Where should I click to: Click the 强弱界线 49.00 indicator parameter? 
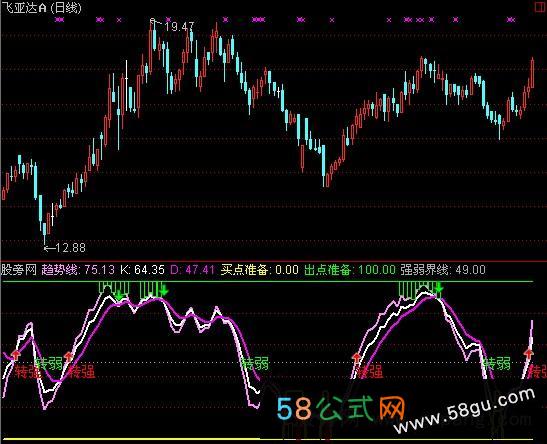pos(442,270)
